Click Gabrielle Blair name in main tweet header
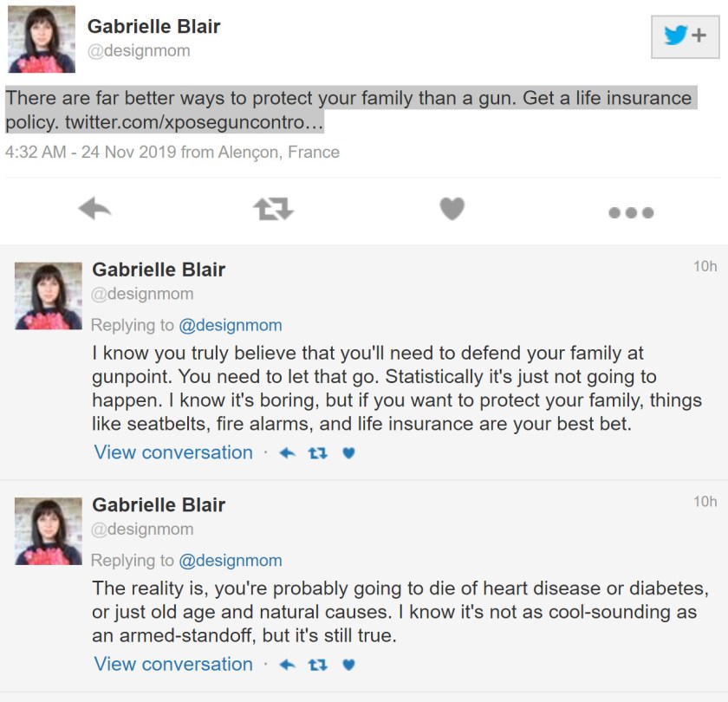 pyautogui.click(x=153, y=26)
